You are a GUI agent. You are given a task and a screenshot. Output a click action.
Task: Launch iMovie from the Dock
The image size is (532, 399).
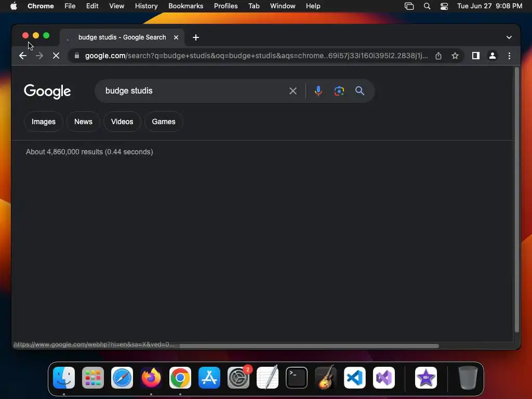click(x=426, y=378)
